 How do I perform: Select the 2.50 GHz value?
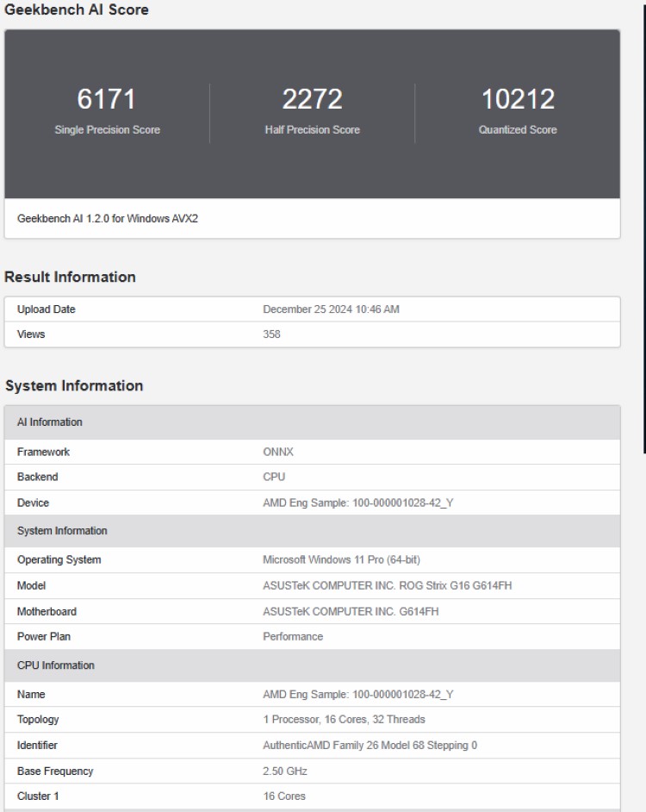(x=285, y=771)
